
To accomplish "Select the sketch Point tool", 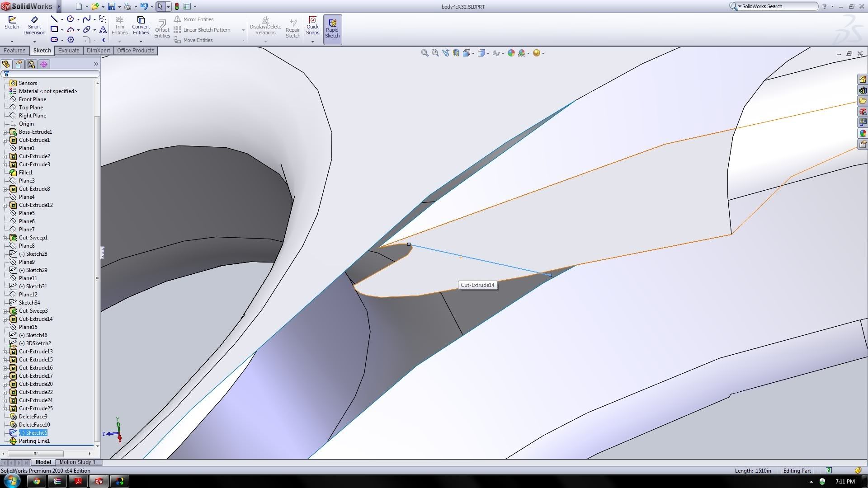I will (103, 40).
